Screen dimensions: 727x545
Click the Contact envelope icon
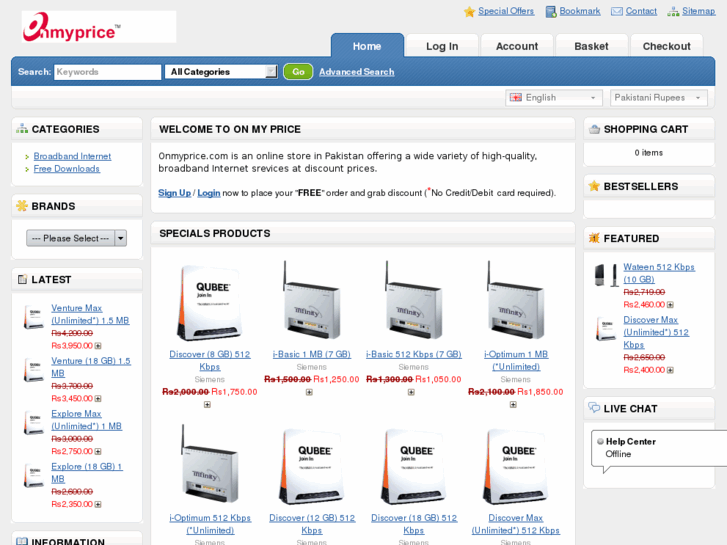point(617,12)
